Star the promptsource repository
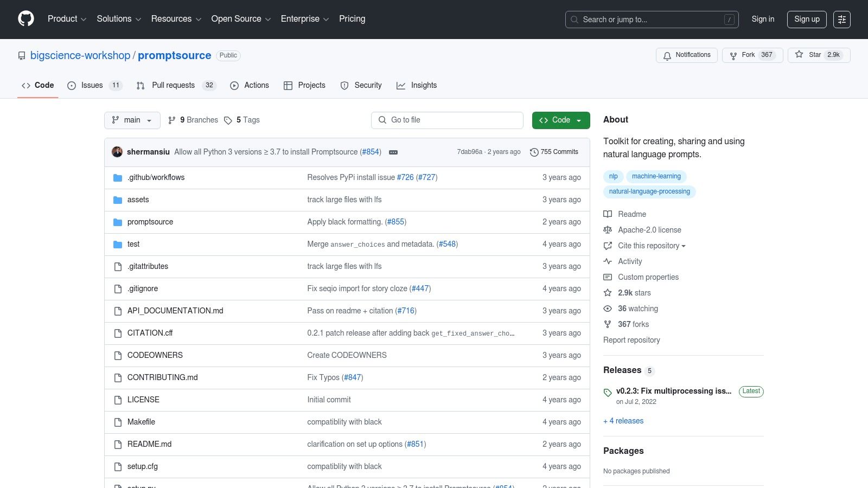Image resolution: width=868 pixels, height=488 pixels. pos(819,55)
